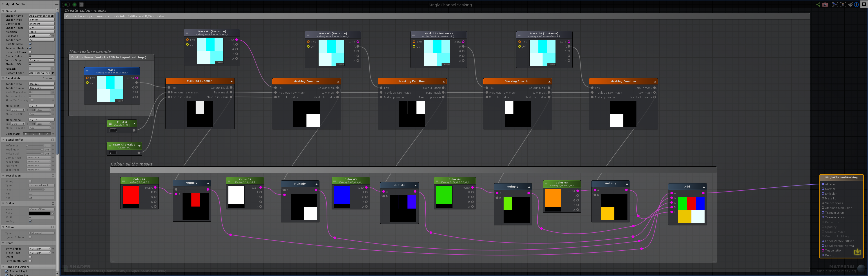Image resolution: width=868 pixels, height=276 pixels.
Task: Collapse the Blend Mode section
Action: 3,78
